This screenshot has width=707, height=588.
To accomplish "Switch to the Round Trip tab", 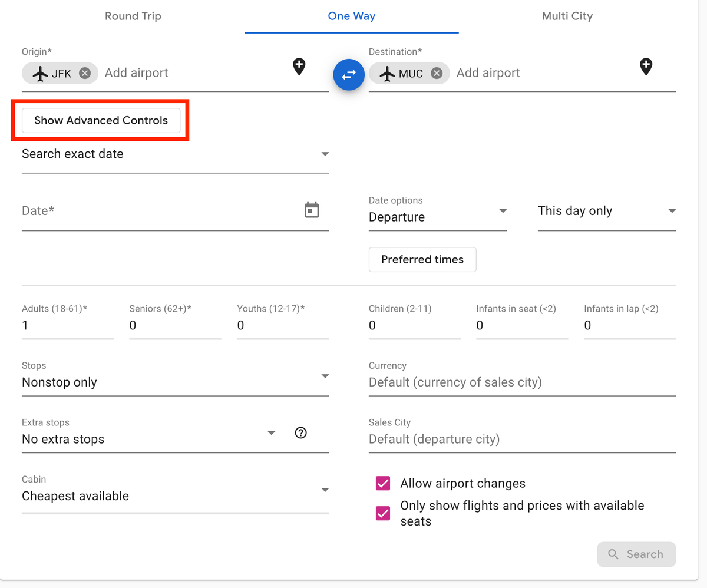I will 133,16.
